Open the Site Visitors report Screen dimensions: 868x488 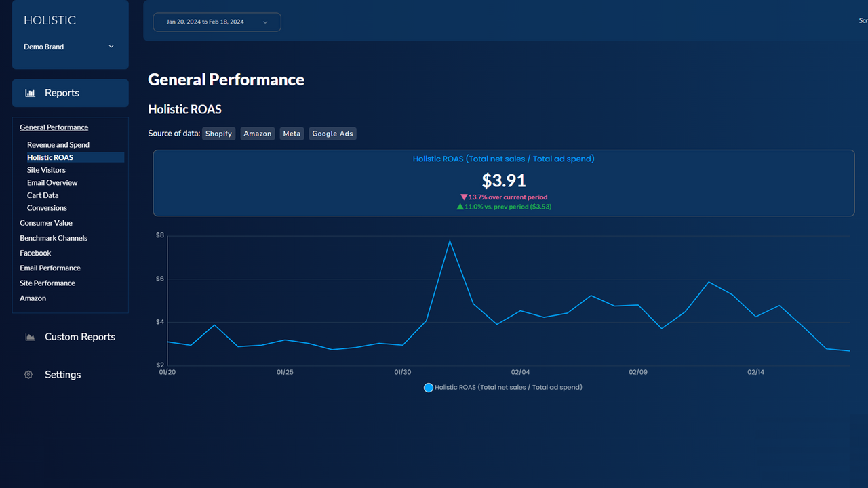pos(46,170)
